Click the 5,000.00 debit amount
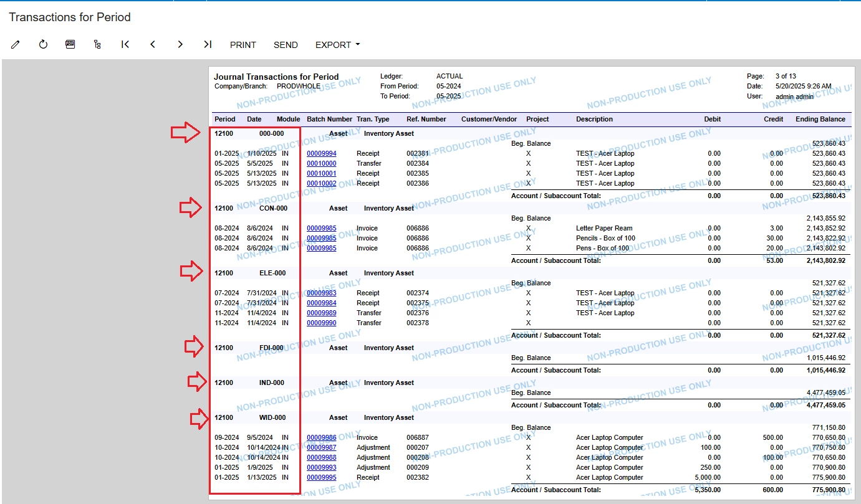This screenshot has height=504, width=861. pos(707,477)
